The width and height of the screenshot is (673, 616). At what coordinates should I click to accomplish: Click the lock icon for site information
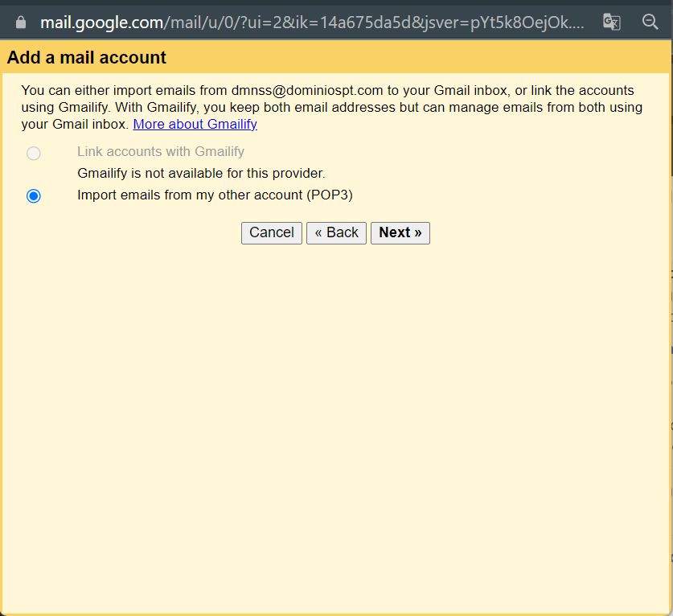pos(21,23)
